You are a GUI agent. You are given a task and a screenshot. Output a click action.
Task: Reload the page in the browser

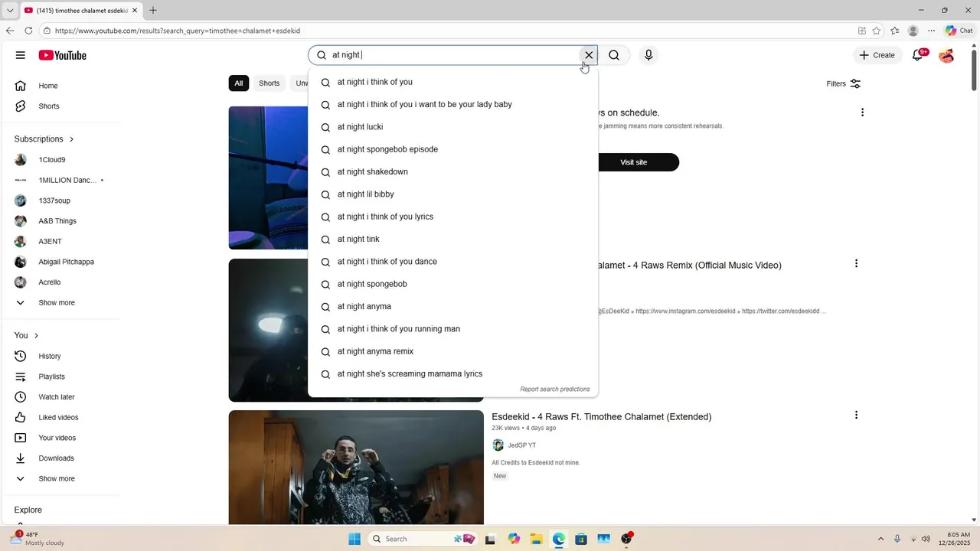28,31
